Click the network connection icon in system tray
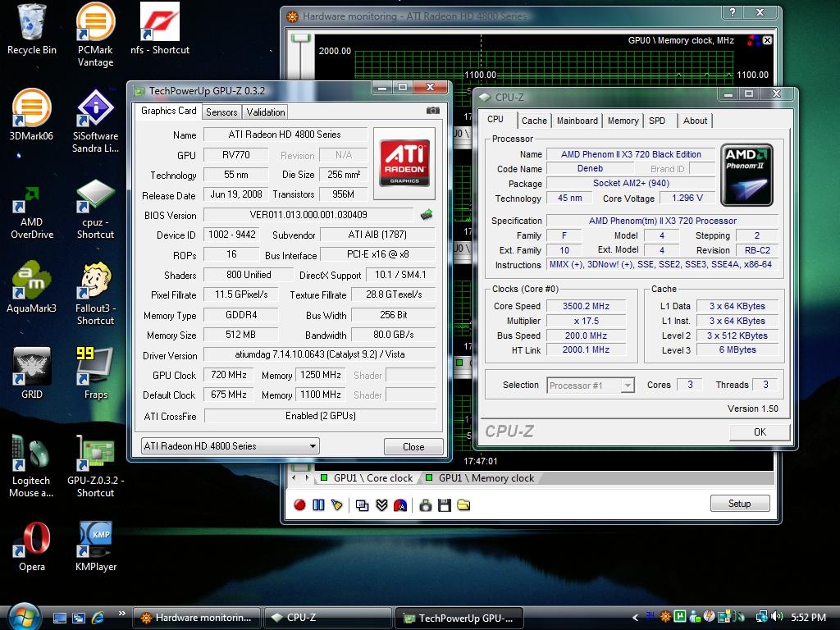This screenshot has width=840, height=630. [x=761, y=617]
